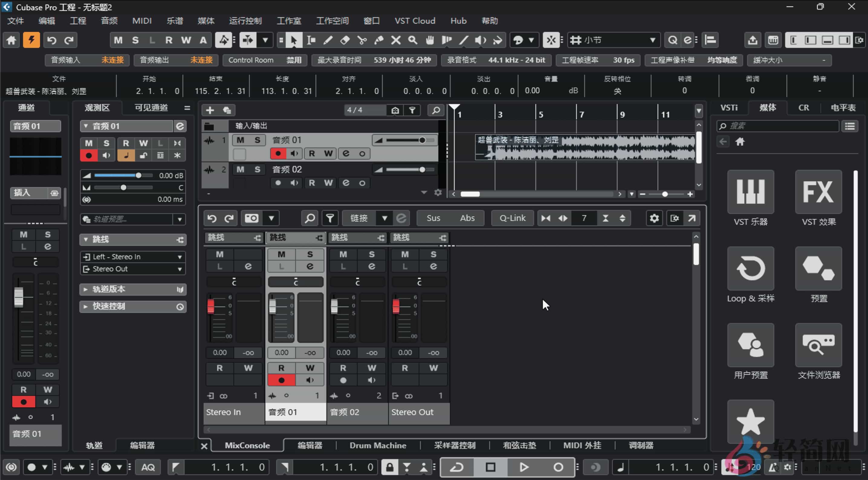
Task: Select the Mute X tool
Action: pos(395,40)
